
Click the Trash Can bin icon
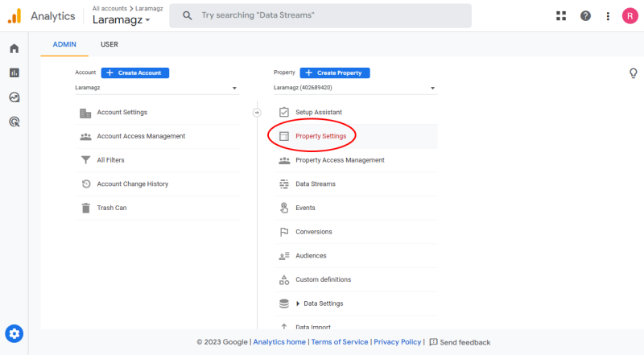[x=85, y=208]
